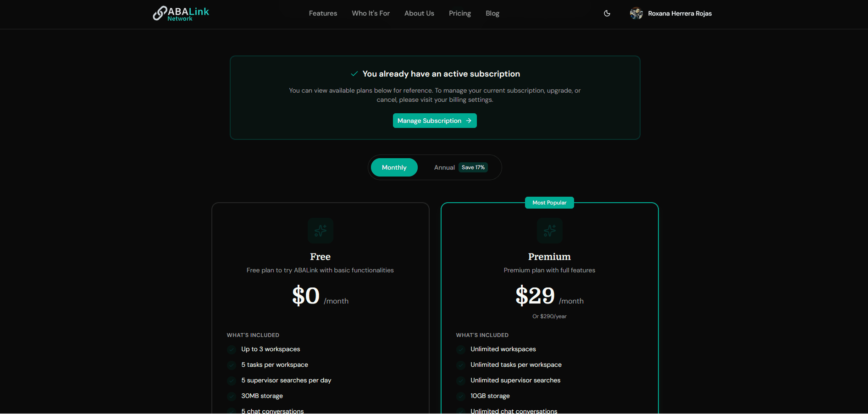
Task: Select Monthly billing option
Action: pyautogui.click(x=394, y=167)
